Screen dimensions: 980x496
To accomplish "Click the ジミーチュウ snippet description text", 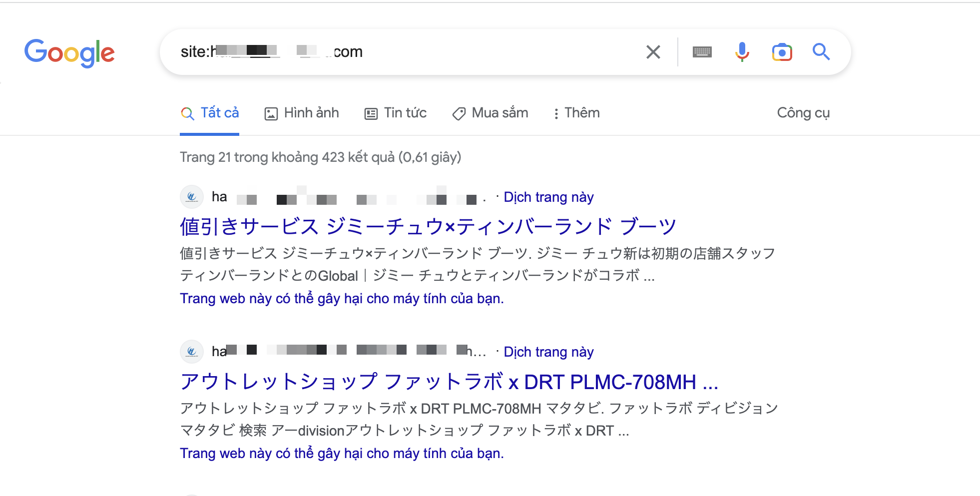I will [477, 264].
